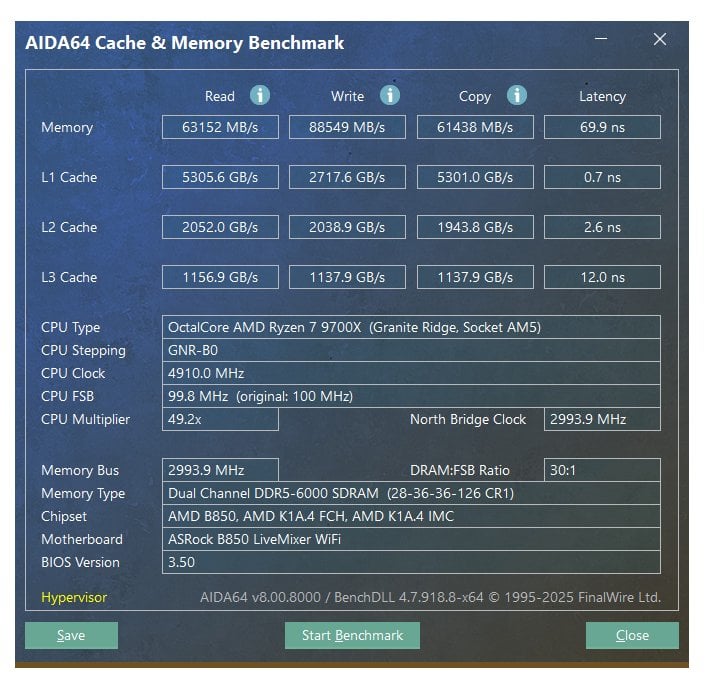Click CPU Clock value 4910.0 MHz
The height and width of the screenshot is (687, 706).
pyautogui.click(x=411, y=373)
